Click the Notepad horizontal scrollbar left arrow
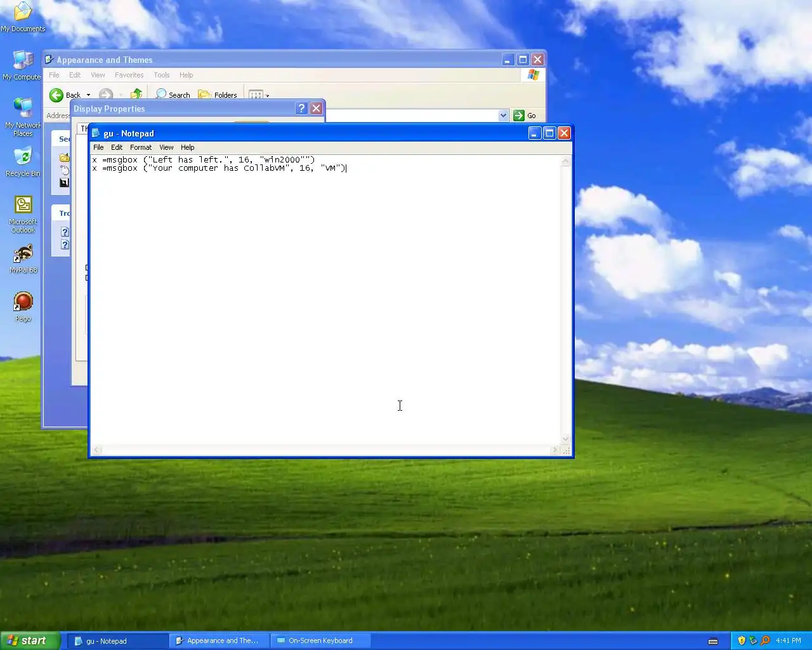This screenshot has width=812, height=650. click(x=96, y=450)
